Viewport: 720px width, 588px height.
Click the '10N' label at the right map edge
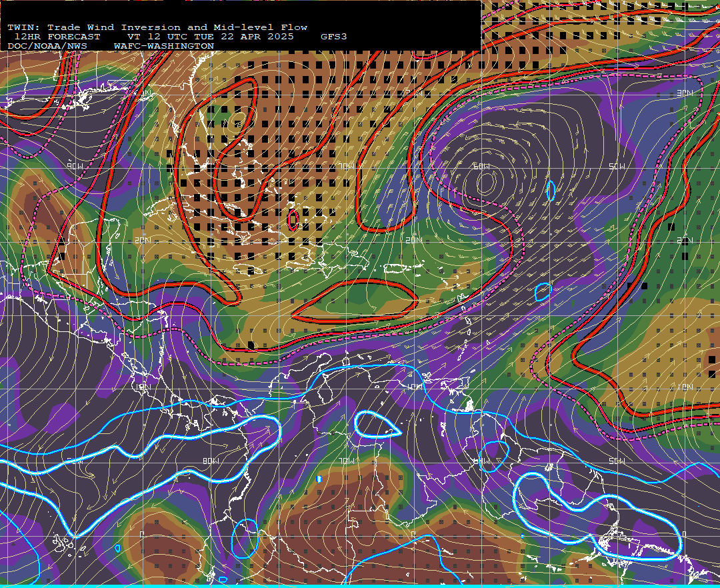coord(685,387)
